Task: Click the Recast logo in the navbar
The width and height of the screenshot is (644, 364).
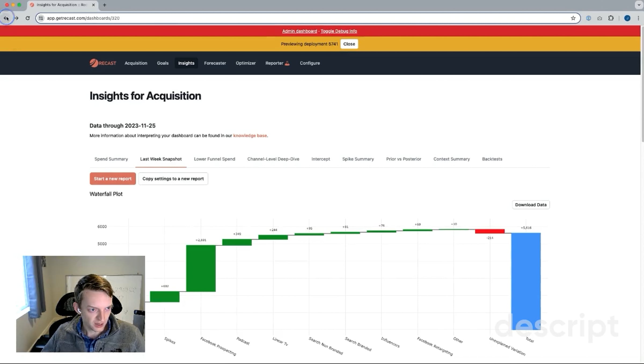Action: pos(103,63)
